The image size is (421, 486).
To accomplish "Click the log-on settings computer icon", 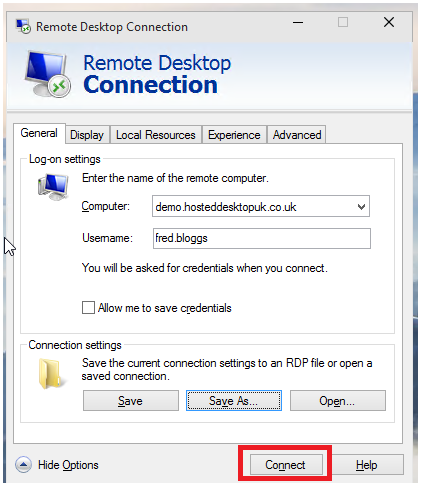I will [x=53, y=187].
